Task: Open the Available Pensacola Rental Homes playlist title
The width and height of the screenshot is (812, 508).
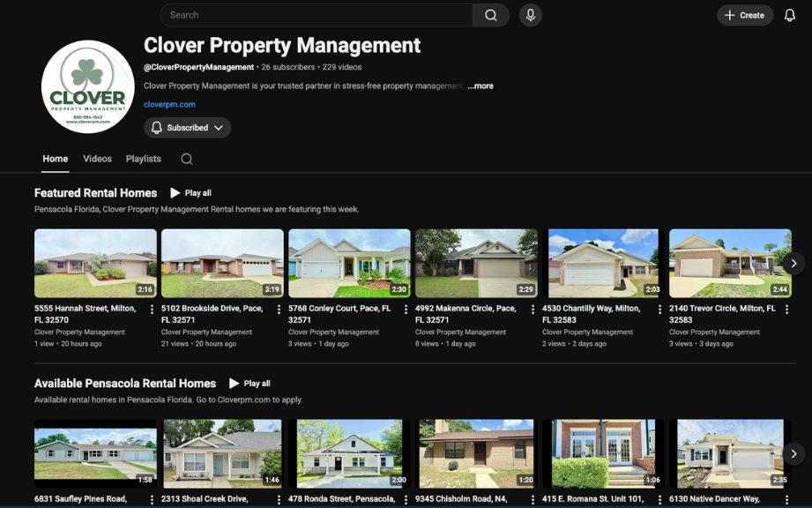Action: coord(125,383)
